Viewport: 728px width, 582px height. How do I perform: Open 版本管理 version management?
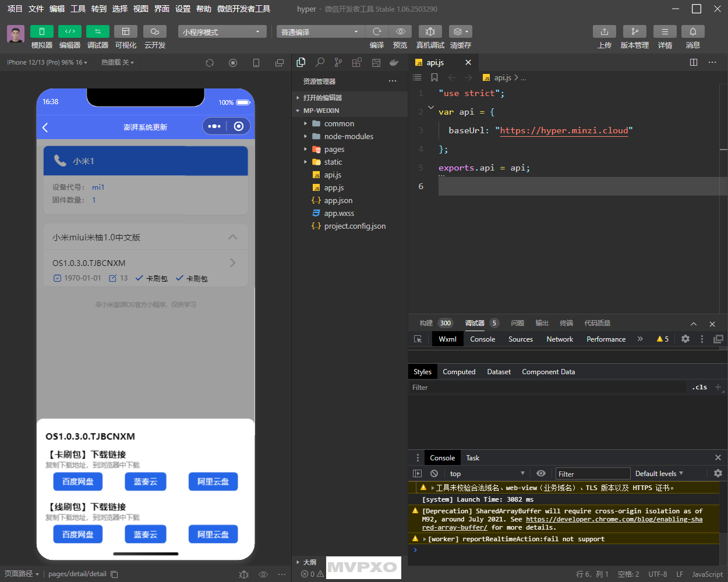tap(635, 31)
